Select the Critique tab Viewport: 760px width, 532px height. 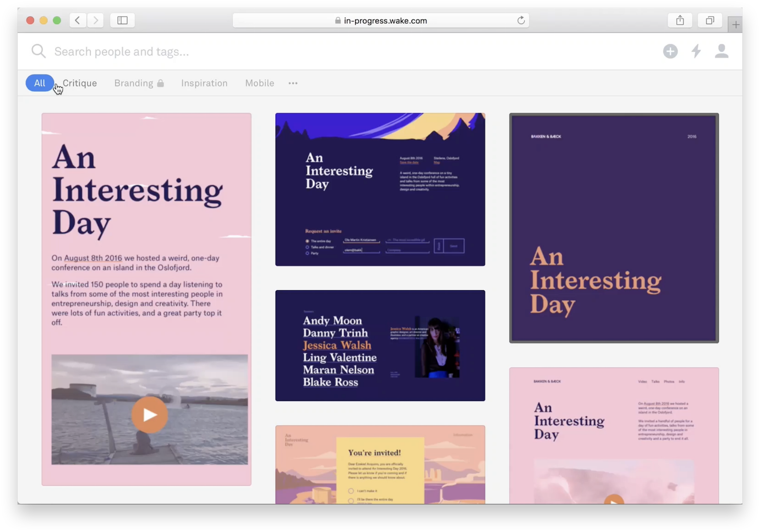point(80,83)
